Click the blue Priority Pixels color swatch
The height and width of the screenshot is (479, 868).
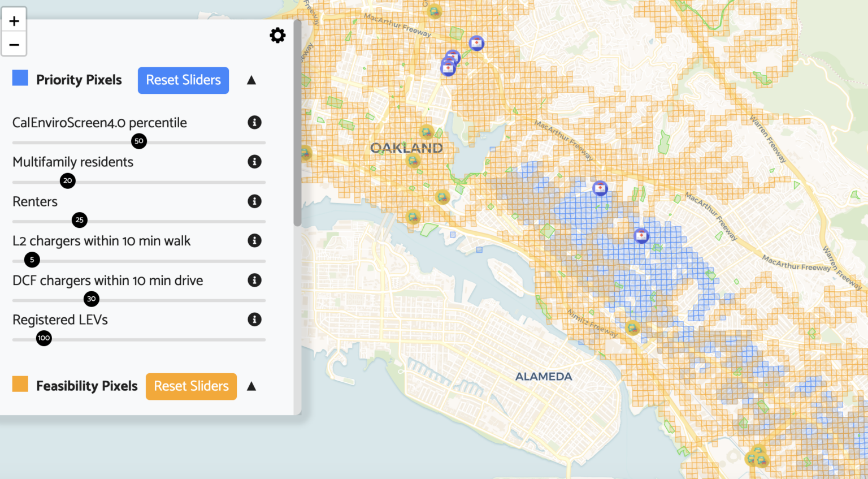coord(20,77)
